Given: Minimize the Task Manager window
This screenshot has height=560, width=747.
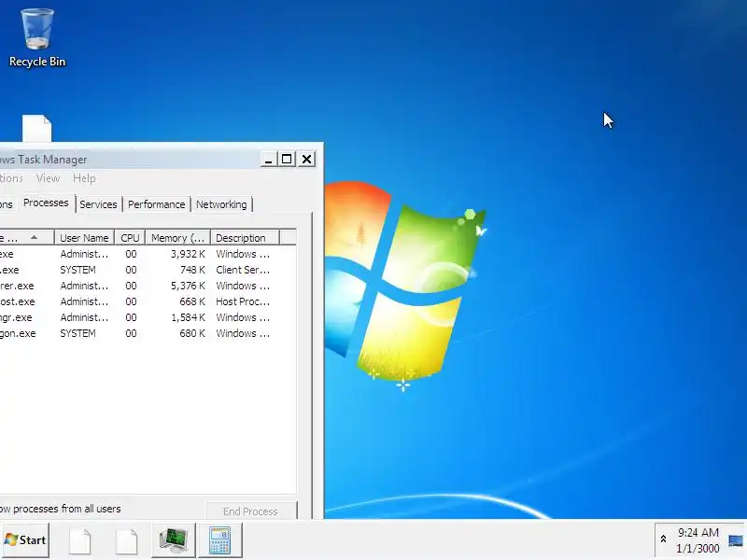Looking at the screenshot, I should pyautogui.click(x=268, y=159).
